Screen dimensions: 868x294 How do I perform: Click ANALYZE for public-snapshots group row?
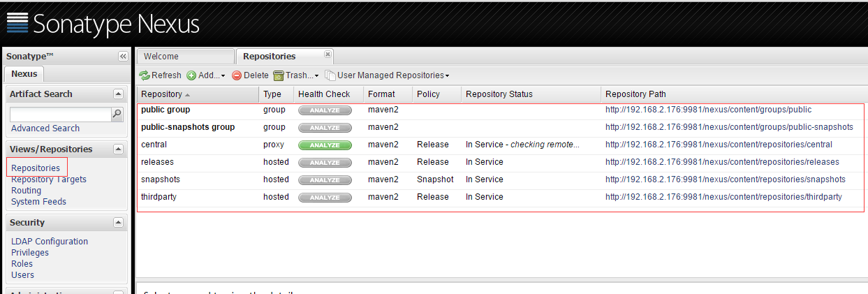coord(325,127)
